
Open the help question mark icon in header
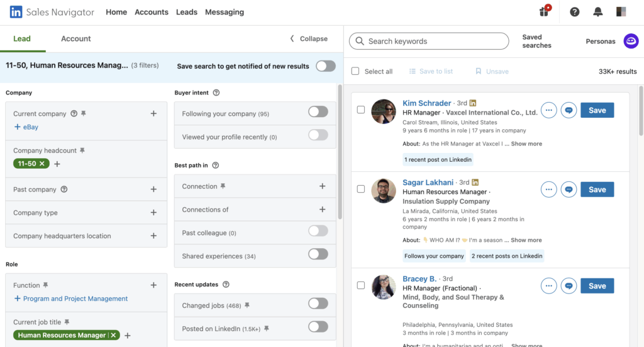(x=575, y=12)
